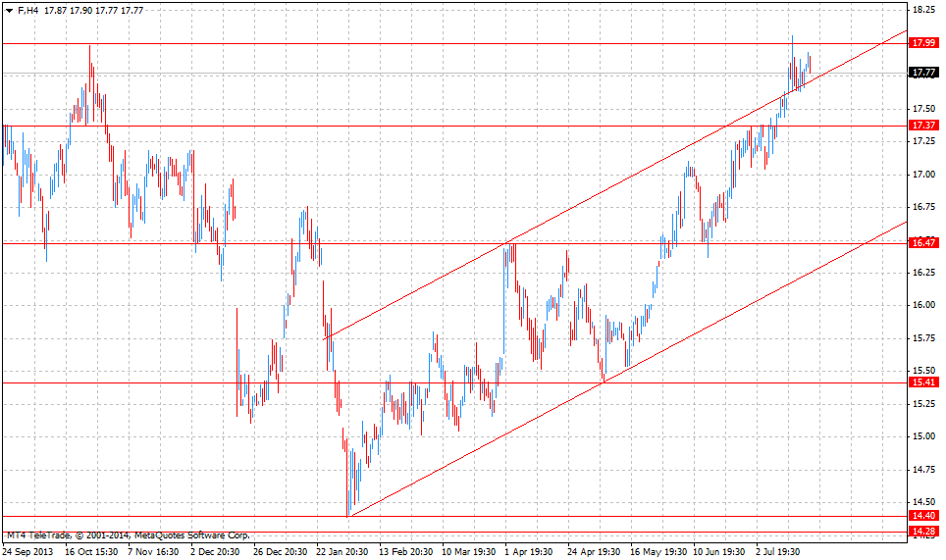The width and height of the screenshot is (946, 560).
Task: Click the 24 Sep 2013 date label
Action: [x=27, y=551]
